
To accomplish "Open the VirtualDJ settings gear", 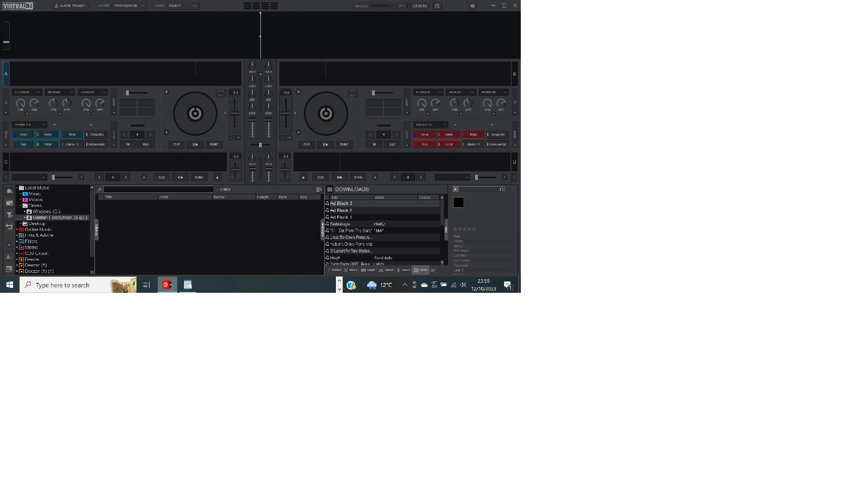I will coord(472,6).
